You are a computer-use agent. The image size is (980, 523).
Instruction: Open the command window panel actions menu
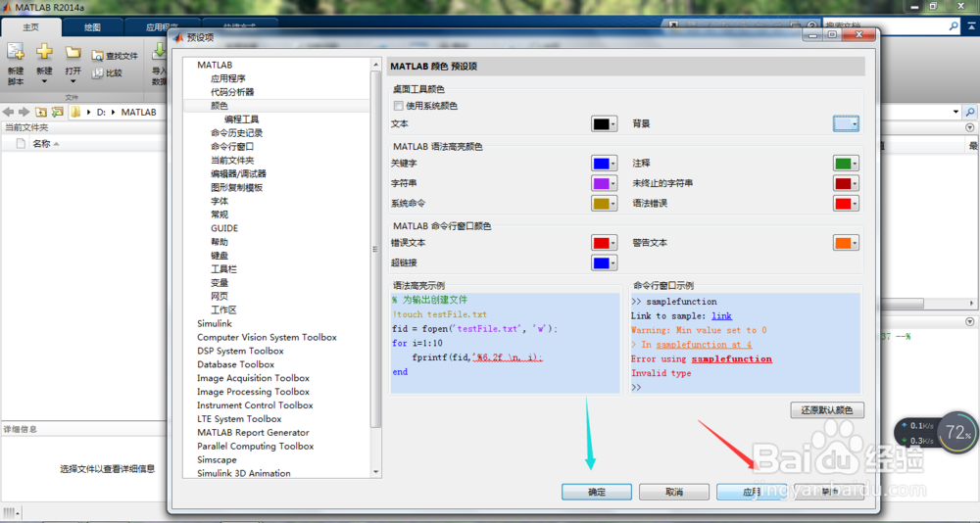(x=970, y=321)
